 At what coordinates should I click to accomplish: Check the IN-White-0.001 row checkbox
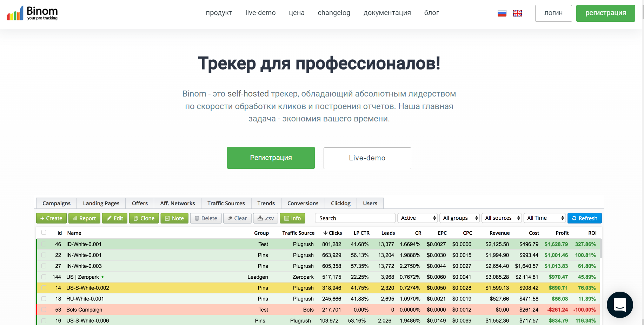(44, 255)
